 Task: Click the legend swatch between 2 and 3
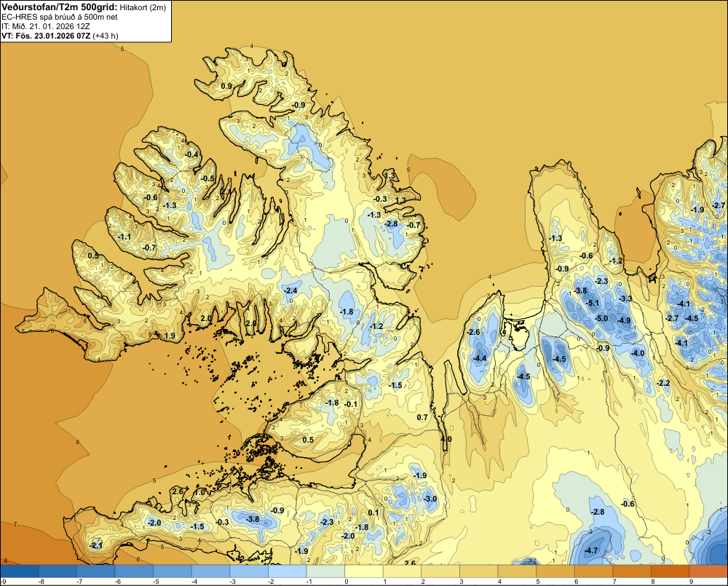pyautogui.click(x=440, y=571)
